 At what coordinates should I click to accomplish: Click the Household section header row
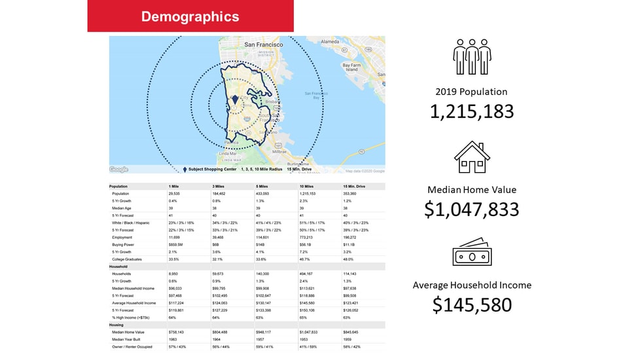point(119,266)
